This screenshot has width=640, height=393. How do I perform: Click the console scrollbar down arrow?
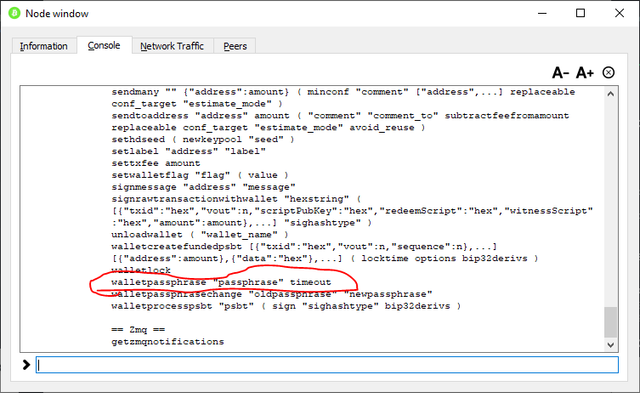611,345
